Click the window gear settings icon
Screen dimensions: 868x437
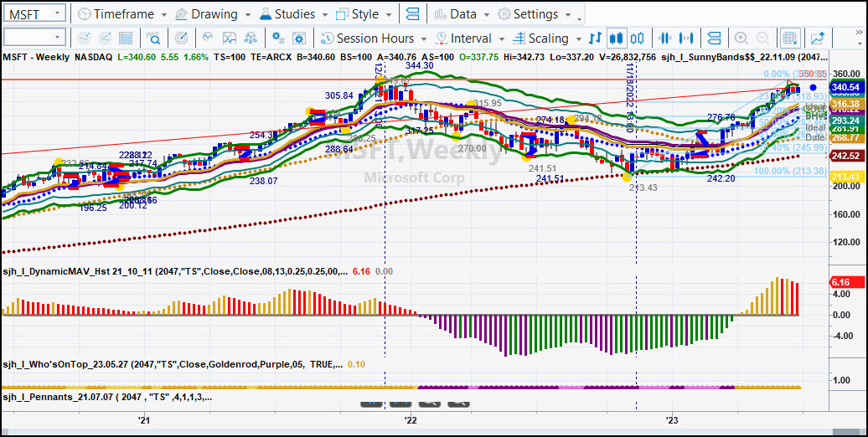click(299, 39)
